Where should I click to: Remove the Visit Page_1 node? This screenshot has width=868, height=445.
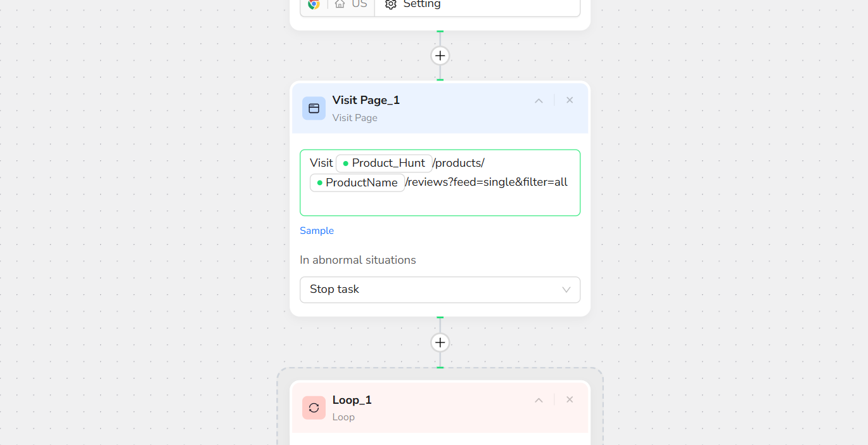coord(570,100)
